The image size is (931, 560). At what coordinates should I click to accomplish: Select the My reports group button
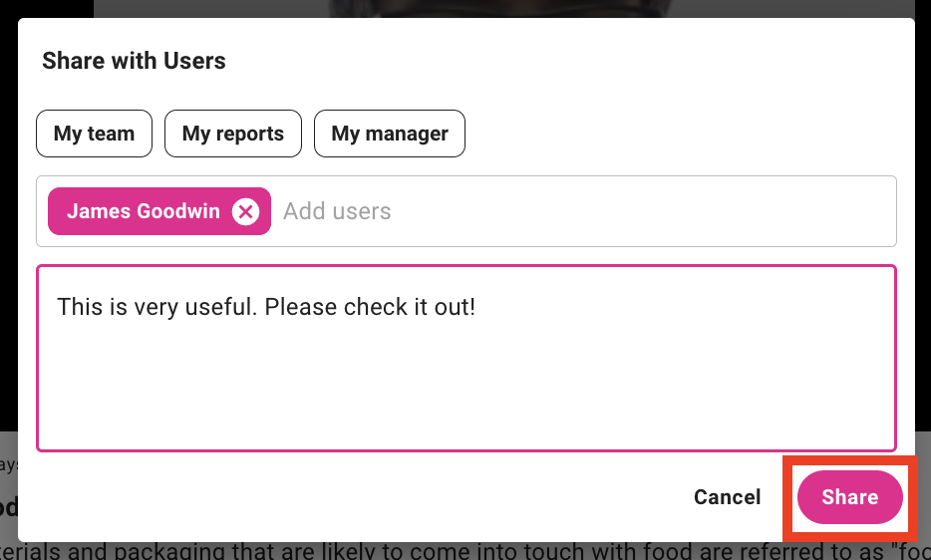233,134
